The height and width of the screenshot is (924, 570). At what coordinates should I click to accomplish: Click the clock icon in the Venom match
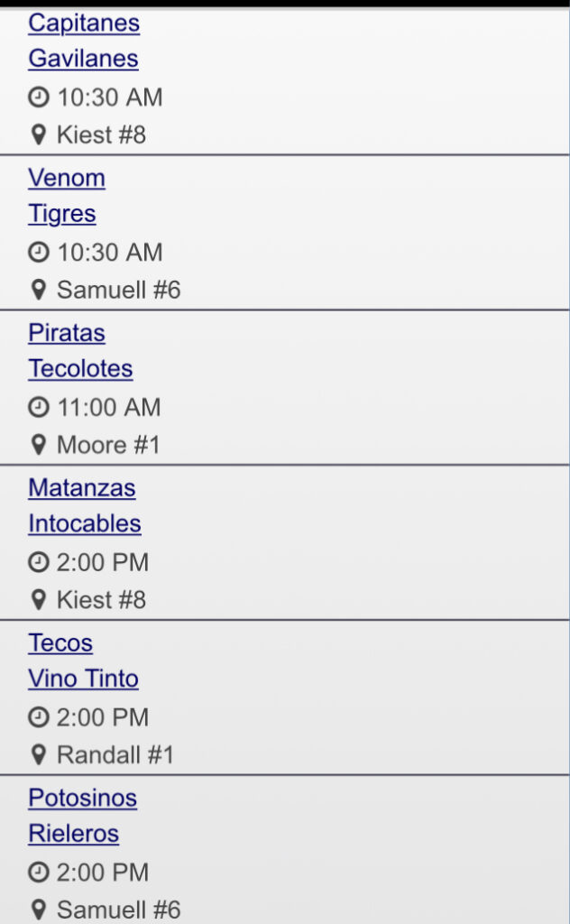38,253
